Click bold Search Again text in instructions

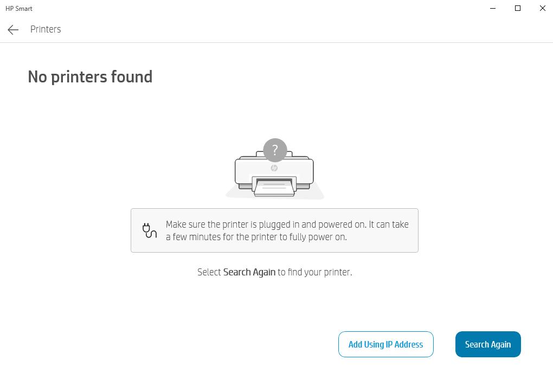(249, 272)
